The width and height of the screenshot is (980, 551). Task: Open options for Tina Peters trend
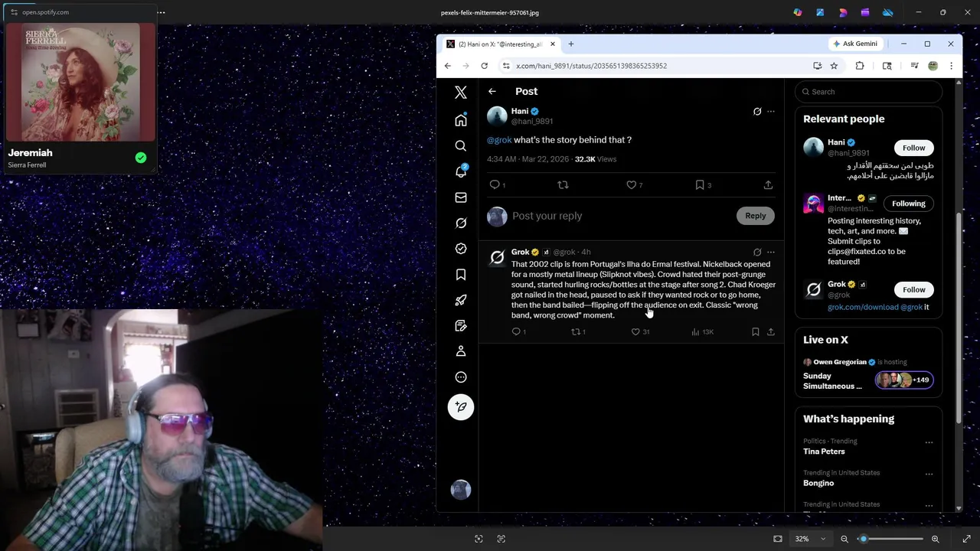tap(929, 442)
